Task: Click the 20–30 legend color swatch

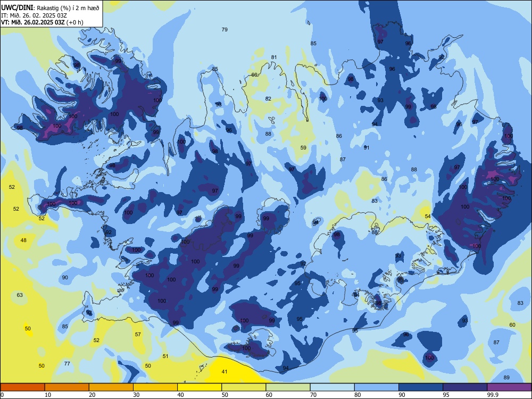Action: pyautogui.click(x=111, y=387)
